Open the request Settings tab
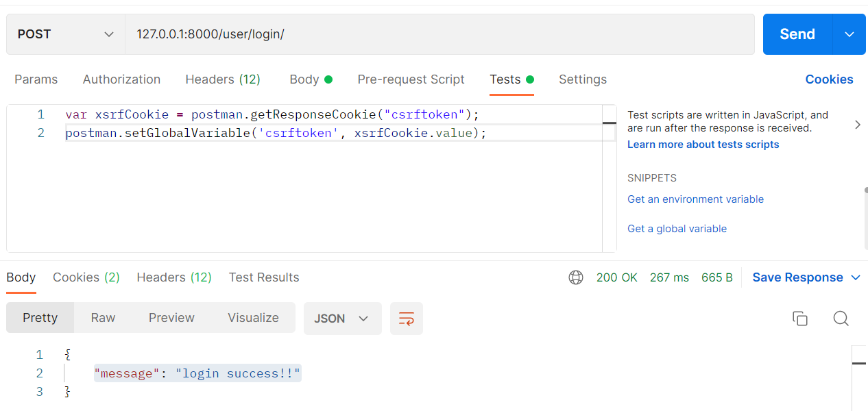 pos(583,79)
